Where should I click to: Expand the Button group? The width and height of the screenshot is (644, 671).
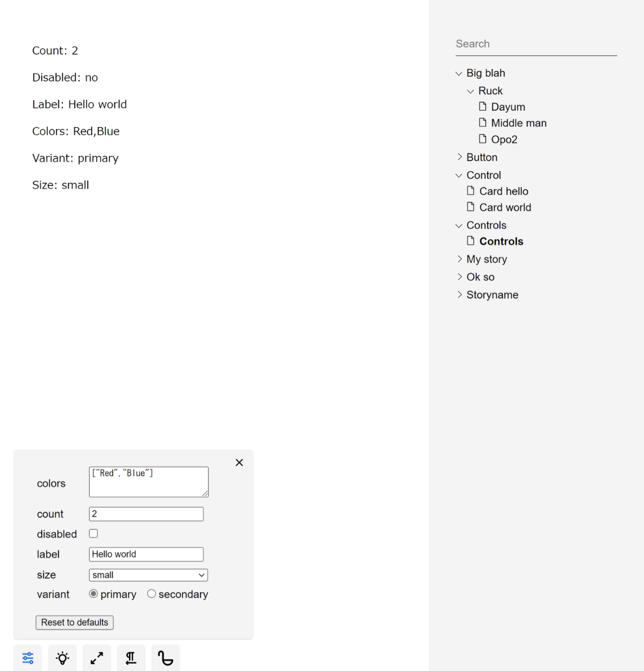[477, 157]
